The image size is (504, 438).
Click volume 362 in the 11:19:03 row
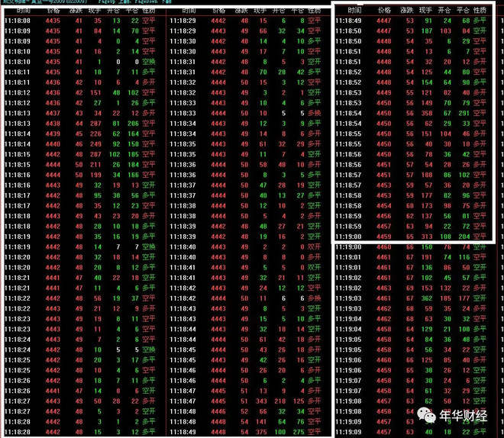click(427, 298)
